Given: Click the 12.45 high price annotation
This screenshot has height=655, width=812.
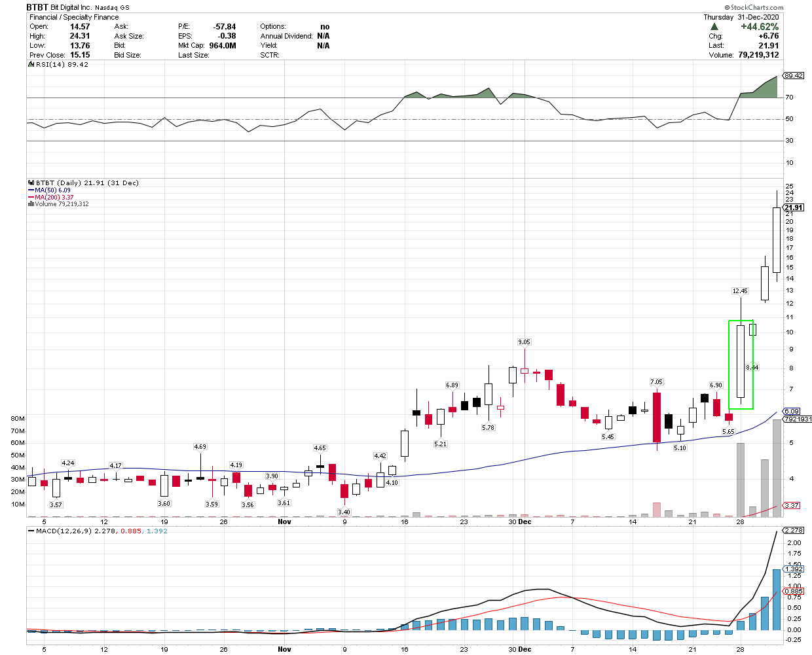Looking at the screenshot, I should [x=740, y=291].
